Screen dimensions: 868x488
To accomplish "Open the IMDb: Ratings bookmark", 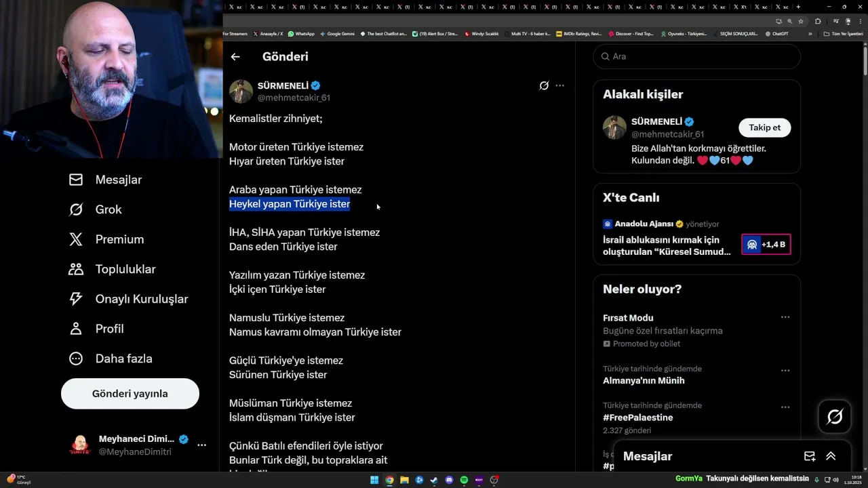I will click(x=578, y=33).
